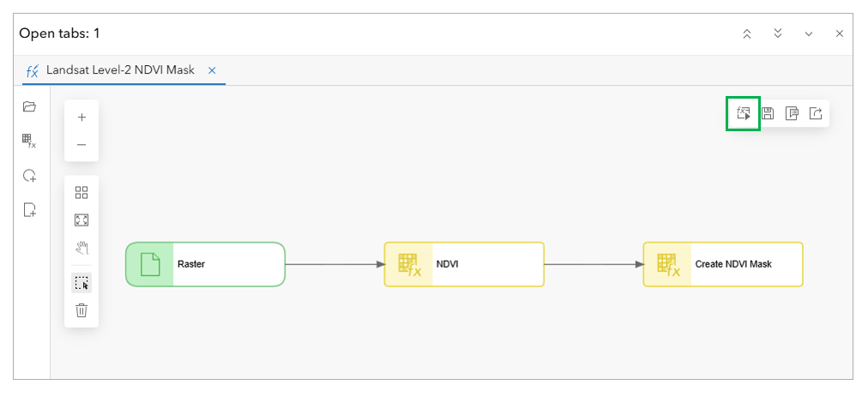
Task: Click the add raster variable icon
Action: [x=29, y=176]
